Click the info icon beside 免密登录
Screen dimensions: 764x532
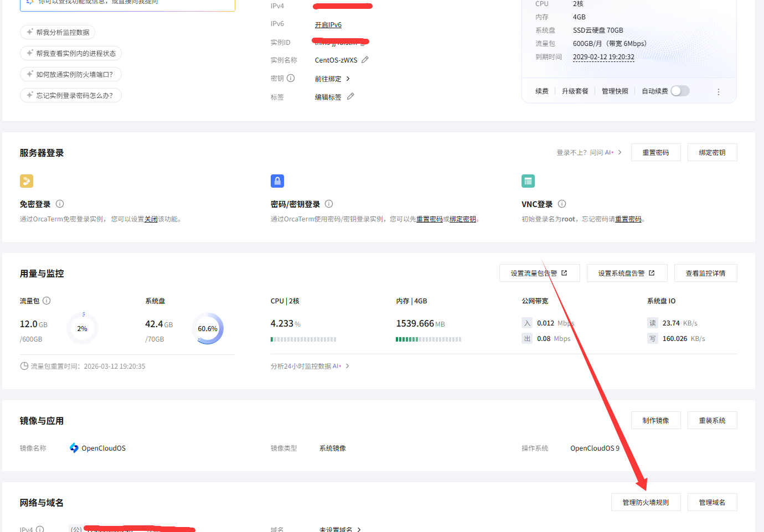point(59,204)
